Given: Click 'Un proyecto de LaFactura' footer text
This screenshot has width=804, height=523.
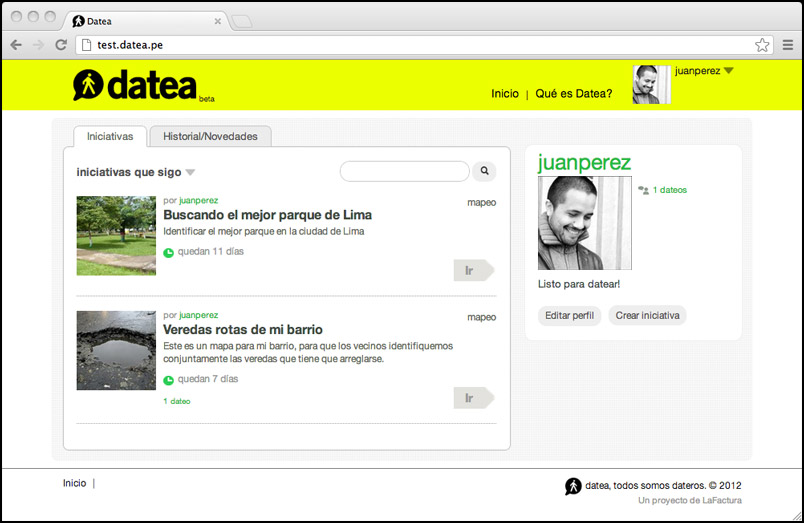Looking at the screenshot, I should [690, 500].
